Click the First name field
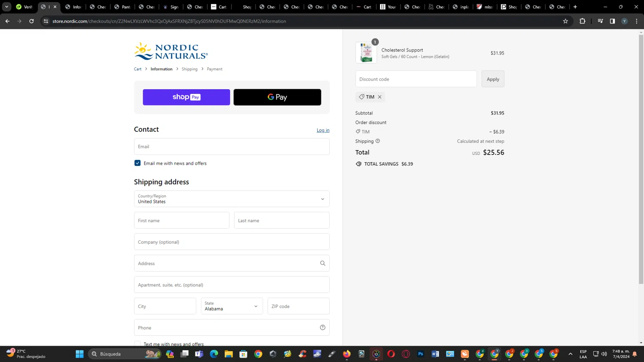 coord(182,220)
